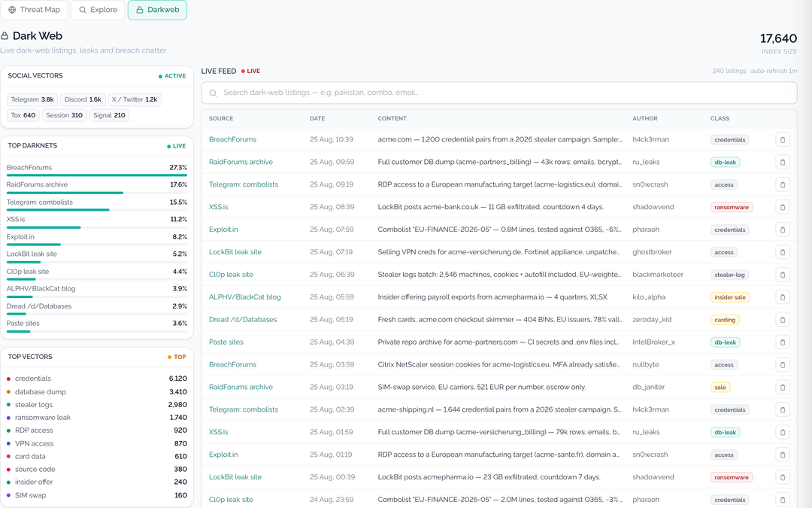The height and width of the screenshot is (508, 812).
Task: Click the 17,640 index size value
Action: (778, 38)
